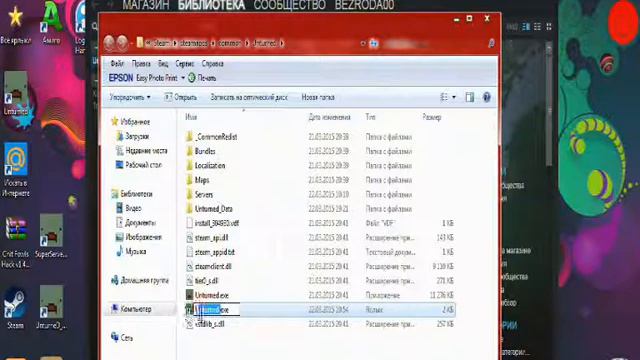Select the Bundles folder icon
The height and width of the screenshot is (360, 640).
(189, 151)
